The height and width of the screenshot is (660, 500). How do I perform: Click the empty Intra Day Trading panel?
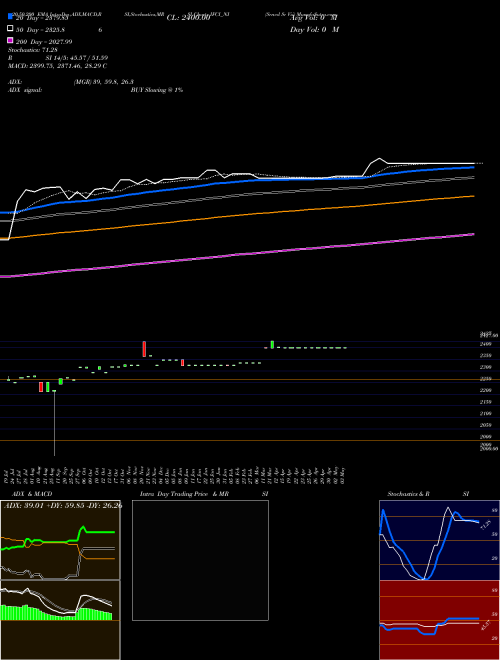point(200,560)
